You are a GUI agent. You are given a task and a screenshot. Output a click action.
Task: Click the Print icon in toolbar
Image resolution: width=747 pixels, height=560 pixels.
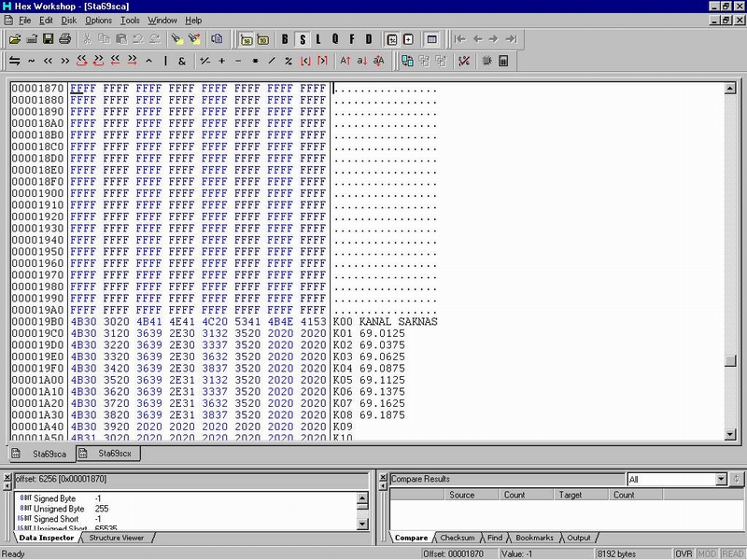pos(64,39)
